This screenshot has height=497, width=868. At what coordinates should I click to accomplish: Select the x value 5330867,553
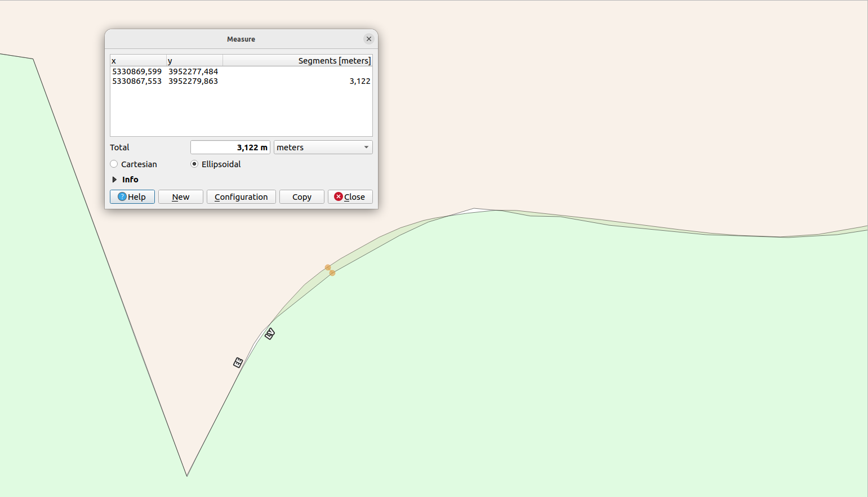(137, 81)
